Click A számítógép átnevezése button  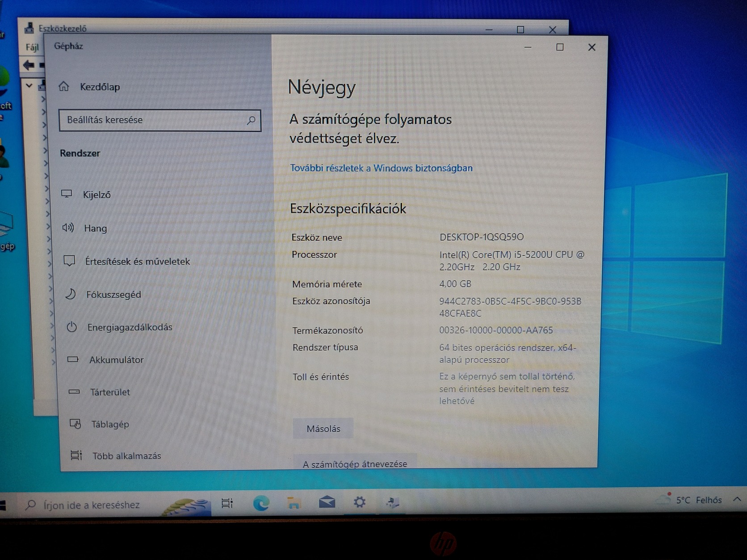[355, 463]
